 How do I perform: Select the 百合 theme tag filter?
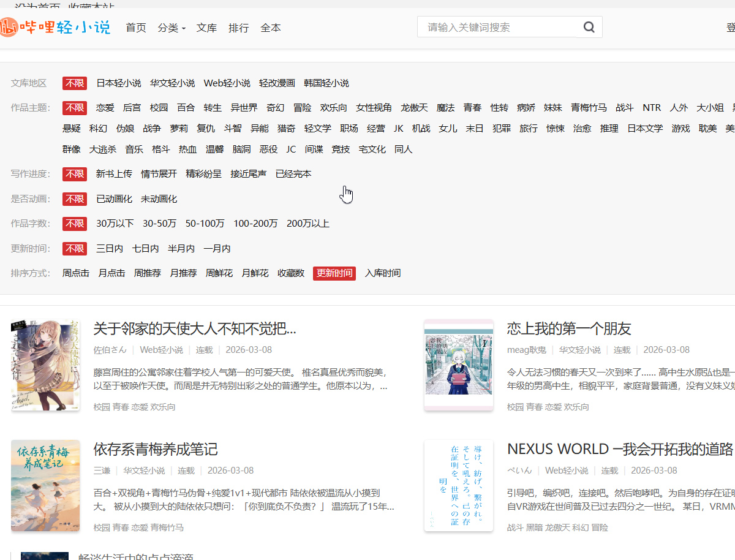(x=184, y=107)
